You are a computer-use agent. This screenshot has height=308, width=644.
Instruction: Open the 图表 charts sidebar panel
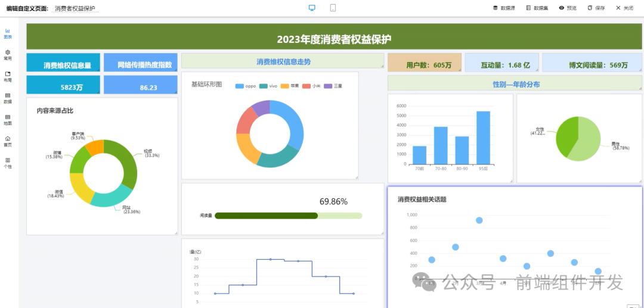coord(8,33)
